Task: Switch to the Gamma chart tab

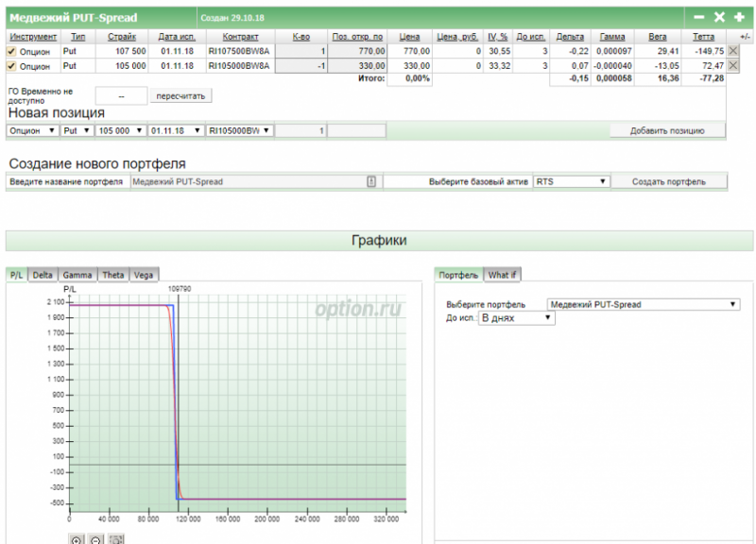Action: pos(77,275)
